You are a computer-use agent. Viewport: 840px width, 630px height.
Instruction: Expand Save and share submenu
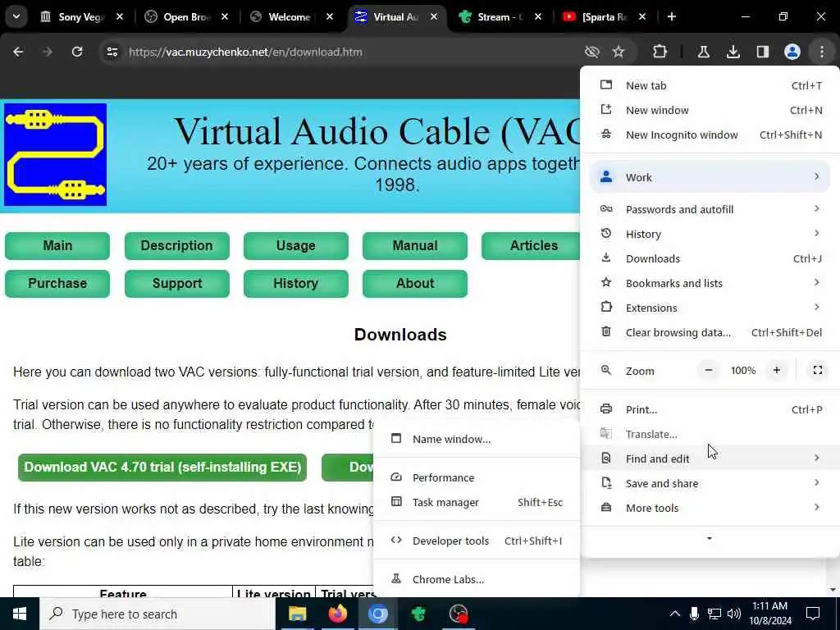710,484
